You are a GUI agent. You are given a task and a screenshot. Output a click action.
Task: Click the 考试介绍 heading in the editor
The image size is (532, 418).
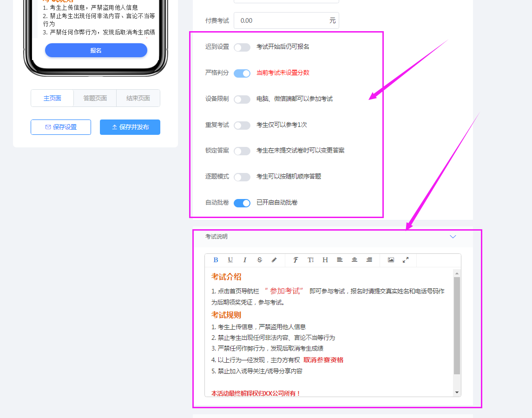click(226, 277)
